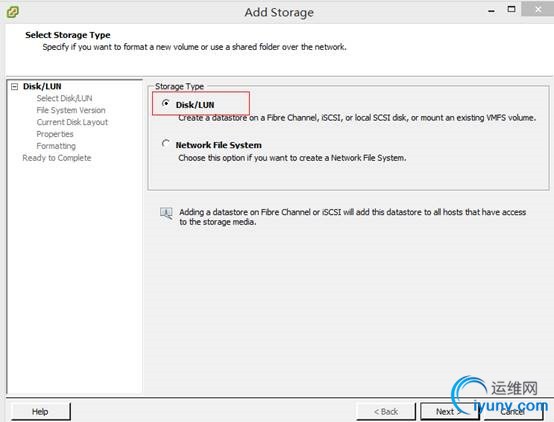Click the Disk/LUN step in sidebar

click(42, 86)
